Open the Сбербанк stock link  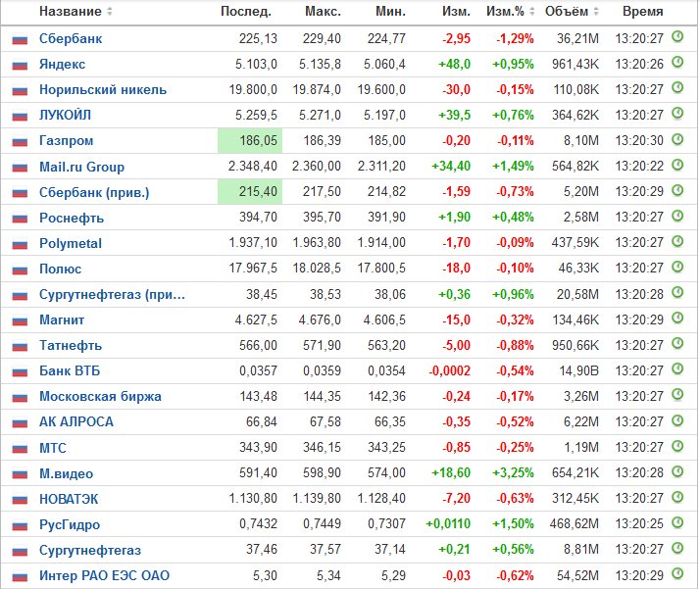click(x=71, y=39)
